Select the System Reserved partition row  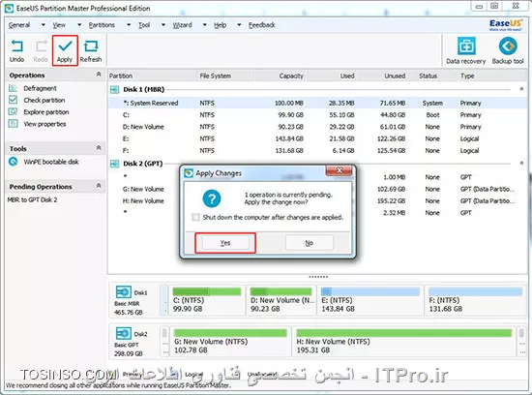point(317,103)
